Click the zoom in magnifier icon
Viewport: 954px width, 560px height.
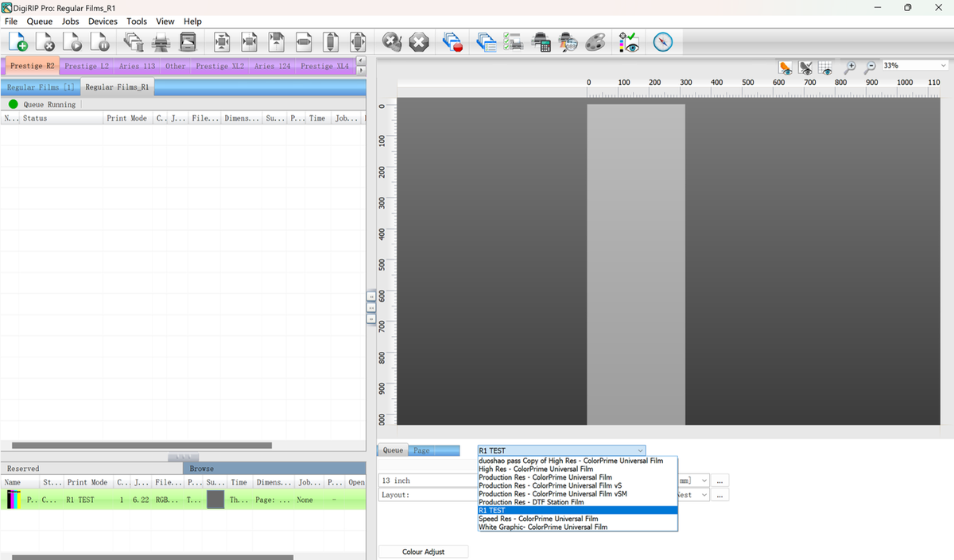(x=850, y=68)
